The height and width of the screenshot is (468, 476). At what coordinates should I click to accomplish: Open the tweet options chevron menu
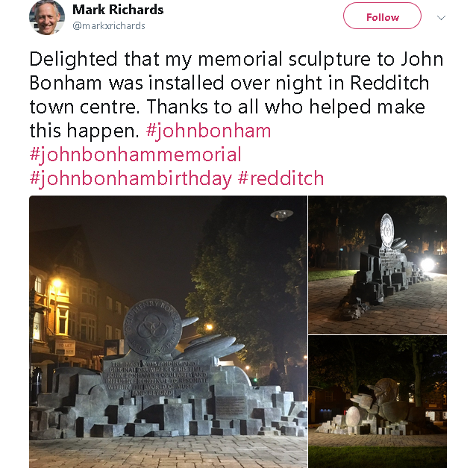441,17
